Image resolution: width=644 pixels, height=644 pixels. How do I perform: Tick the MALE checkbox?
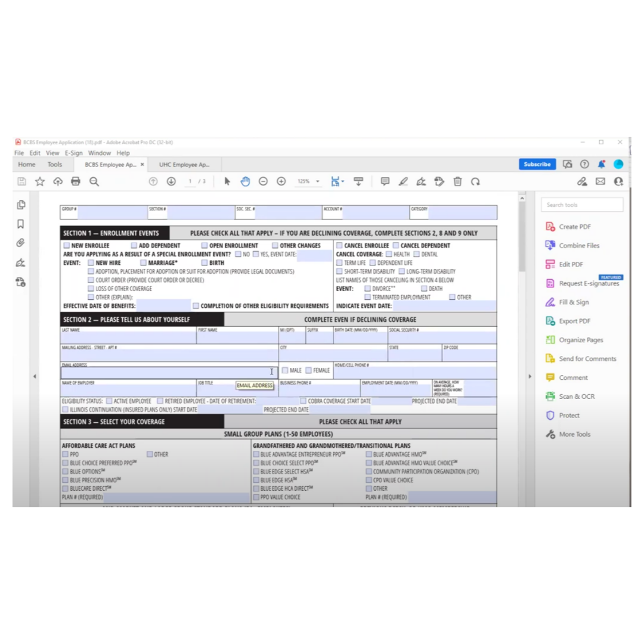[x=285, y=370]
